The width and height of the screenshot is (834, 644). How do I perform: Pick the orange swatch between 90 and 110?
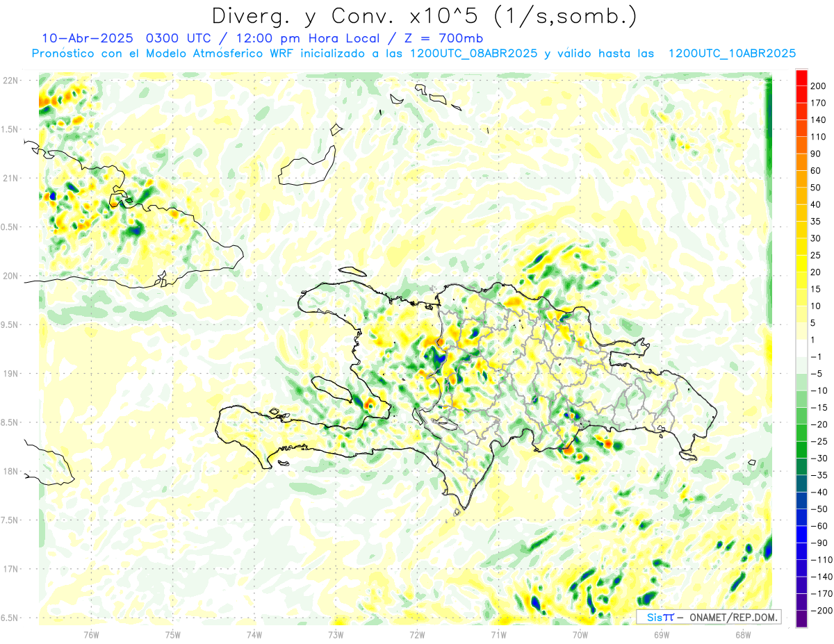tap(801, 145)
